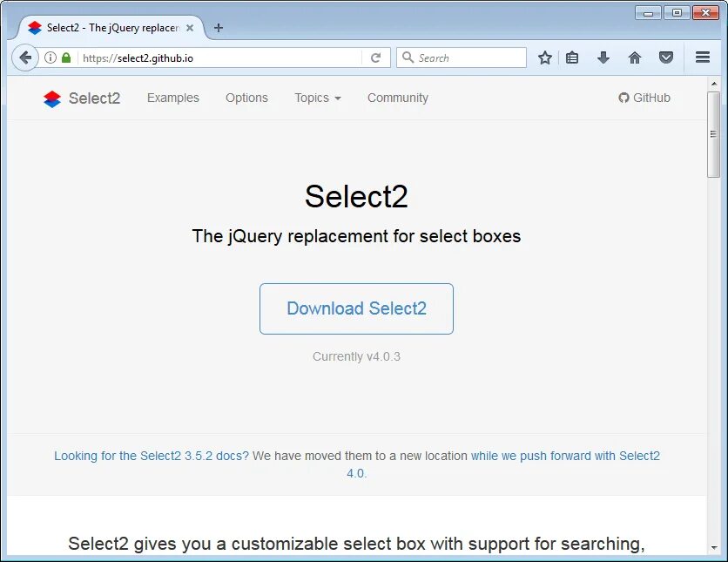This screenshot has height=562, width=728.
Task: Open the Select2 3.5.2 docs link
Action: point(152,456)
